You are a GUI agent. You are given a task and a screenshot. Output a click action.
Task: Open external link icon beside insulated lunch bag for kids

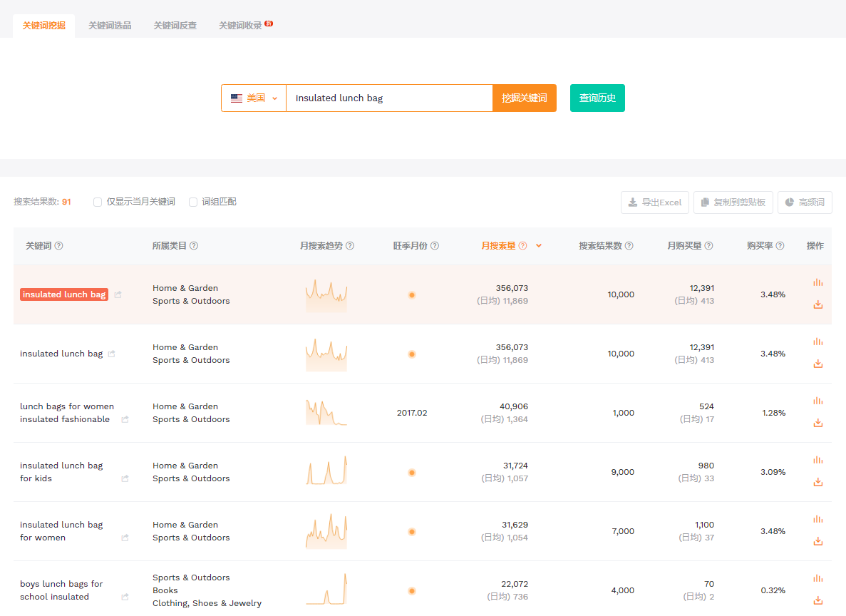tap(125, 478)
